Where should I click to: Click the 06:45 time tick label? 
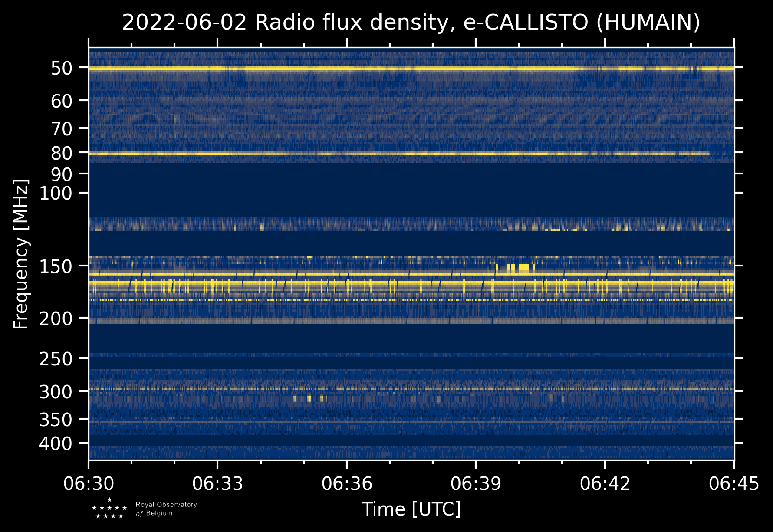click(x=734, y=483)
